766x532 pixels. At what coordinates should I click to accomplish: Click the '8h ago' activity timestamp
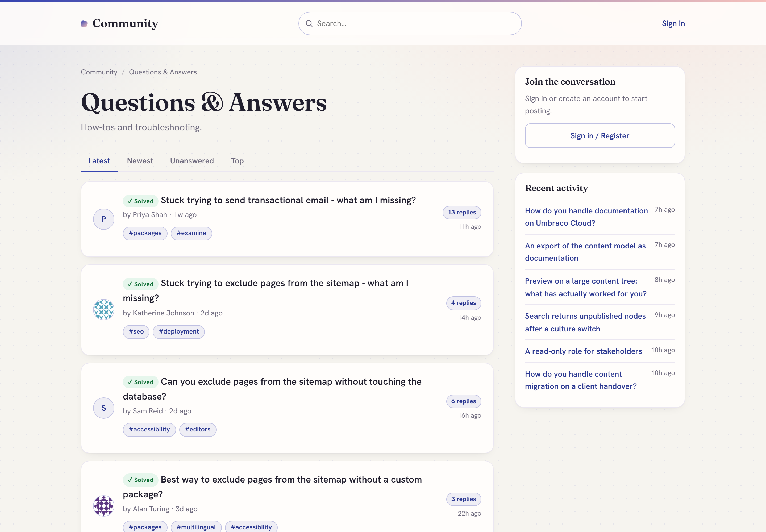664,280
